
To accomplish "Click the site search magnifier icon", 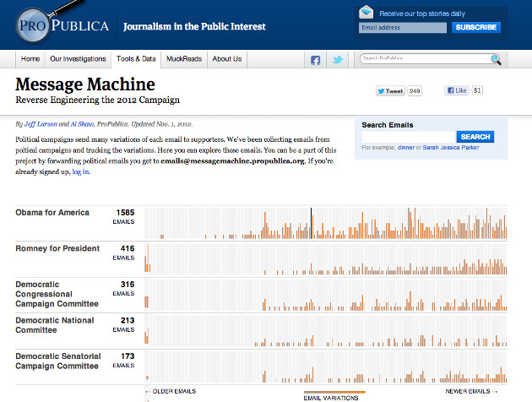I will pyautogui.click(x=496, y=59).
